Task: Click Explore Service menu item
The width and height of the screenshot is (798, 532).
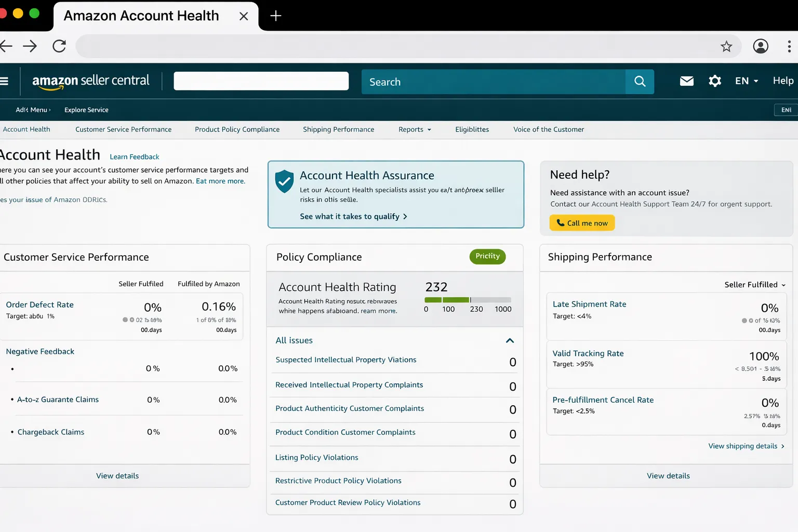Action: 86,110
